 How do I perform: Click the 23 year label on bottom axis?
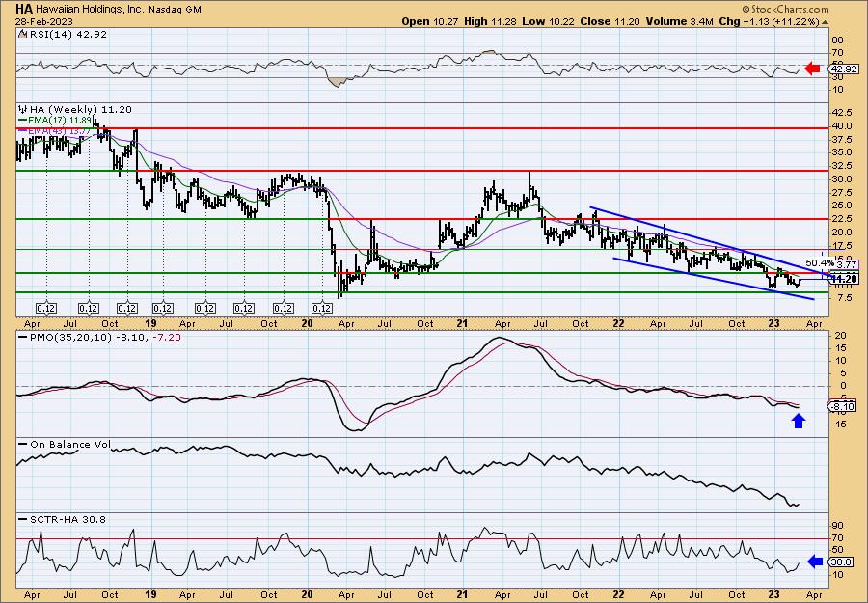(773, 595)
